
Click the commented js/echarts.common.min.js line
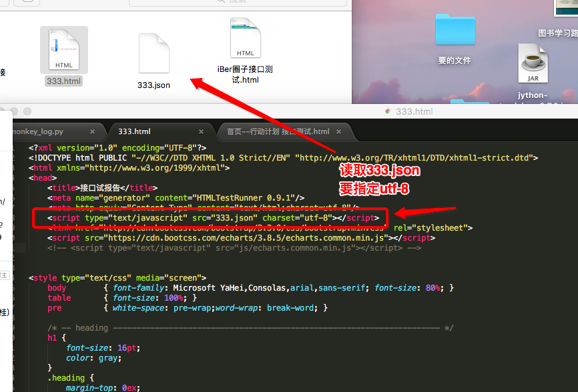tap(234, 248)
